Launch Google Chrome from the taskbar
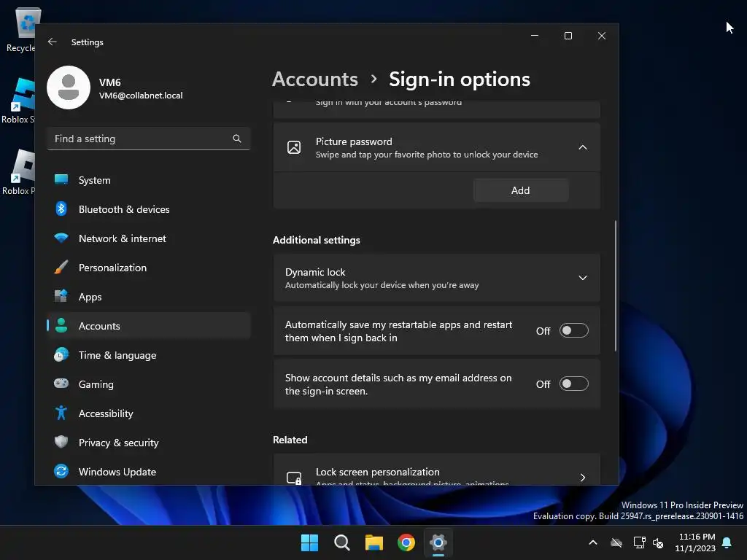 tap(406, 542)
